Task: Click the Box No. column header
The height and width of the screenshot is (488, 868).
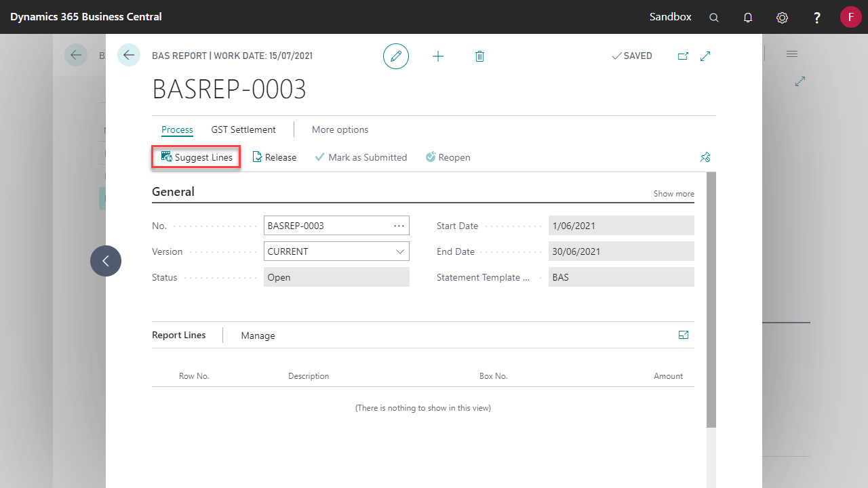Action: coord(494,376)
